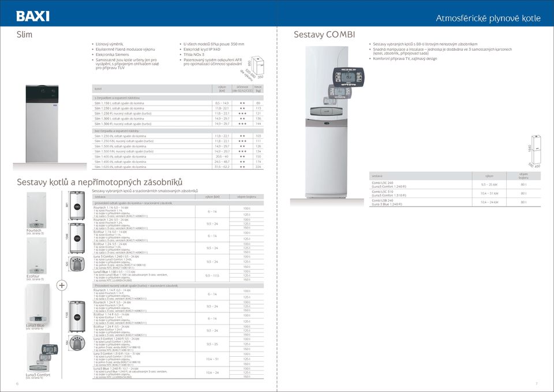Click the bullet "Elektrické krytí IP X4D"

(201, 50)
